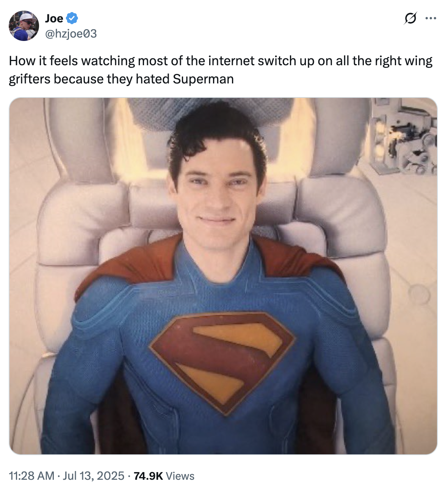The image size is (448, 490).
Task: Click the Jul 13, 2025 date
Action: [x=93, y=476]
